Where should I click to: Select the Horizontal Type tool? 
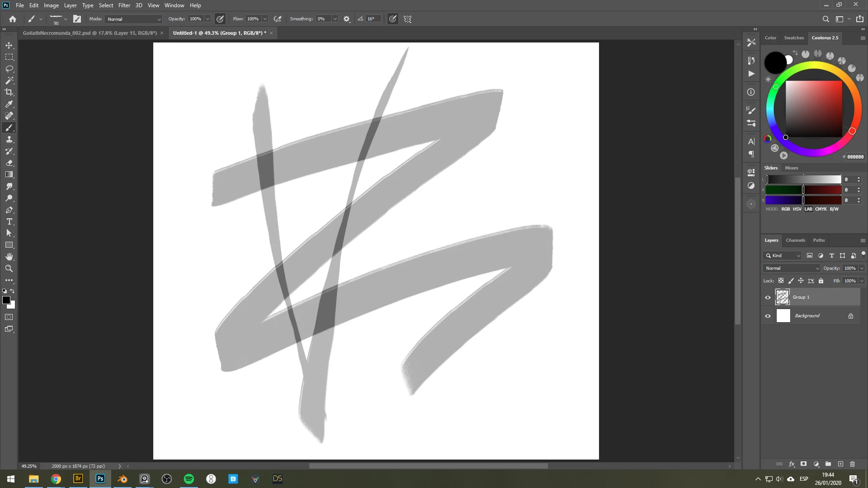[x=9, y=221]
